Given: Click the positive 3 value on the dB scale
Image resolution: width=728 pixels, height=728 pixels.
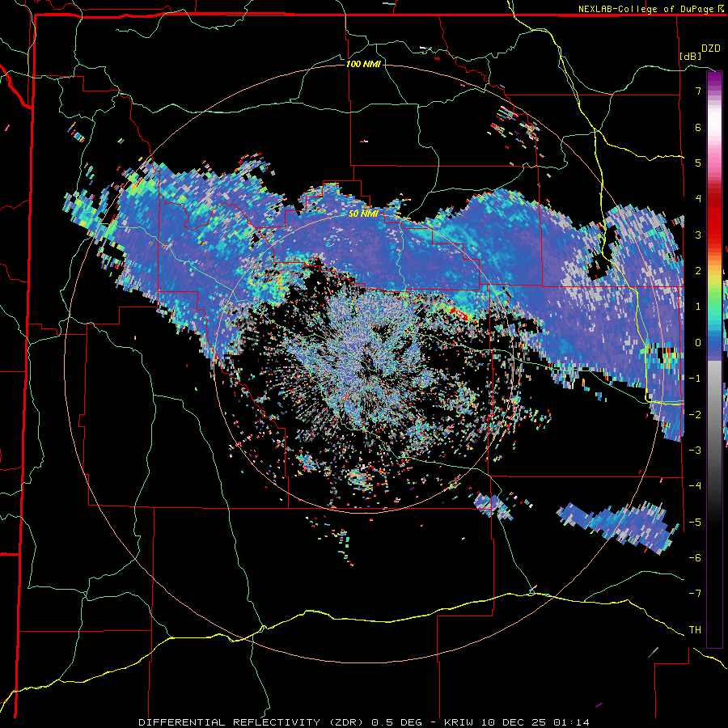Looking at the screenshot, I should click(x=698, y=235).
